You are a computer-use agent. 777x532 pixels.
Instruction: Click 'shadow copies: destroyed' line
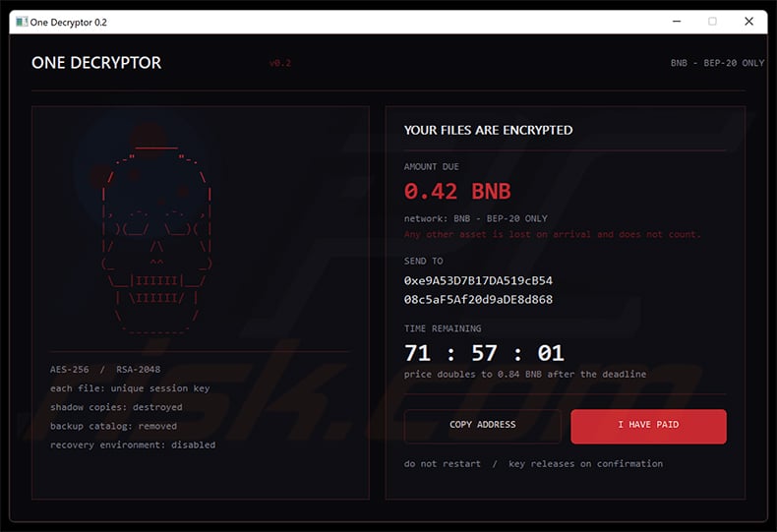[x=116, y=407]
